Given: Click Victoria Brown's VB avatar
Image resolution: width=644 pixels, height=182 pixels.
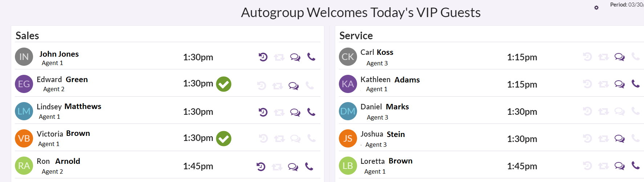Looking at the screenshot, I should pyautogui.click(x=24, y=138).
